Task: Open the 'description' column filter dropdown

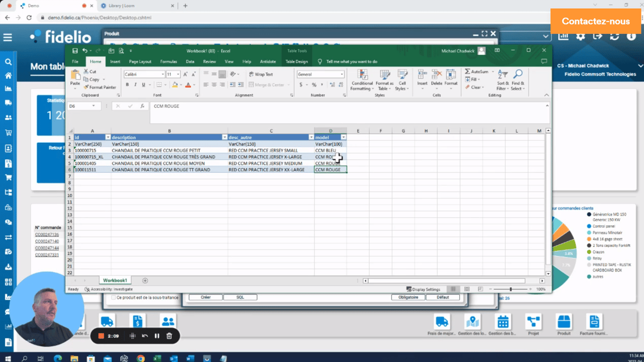Action: [225, 137]
